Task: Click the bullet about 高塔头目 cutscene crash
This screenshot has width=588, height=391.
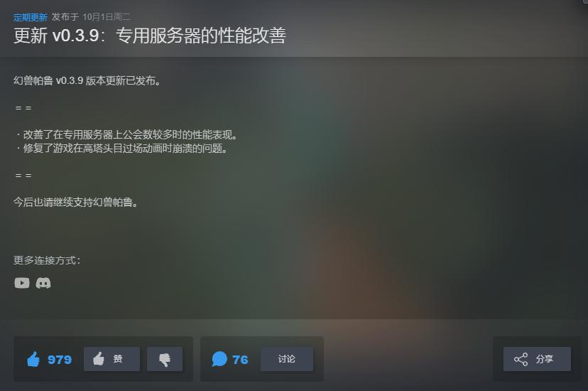Action: 122,148
